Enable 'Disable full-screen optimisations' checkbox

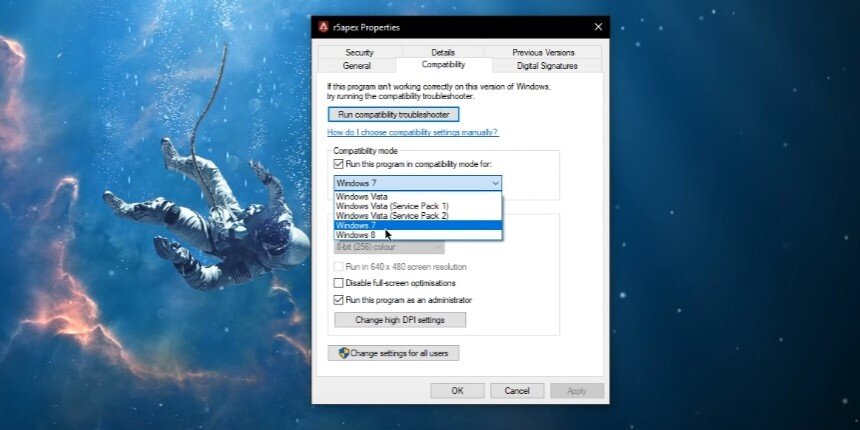tap(338, 284)
